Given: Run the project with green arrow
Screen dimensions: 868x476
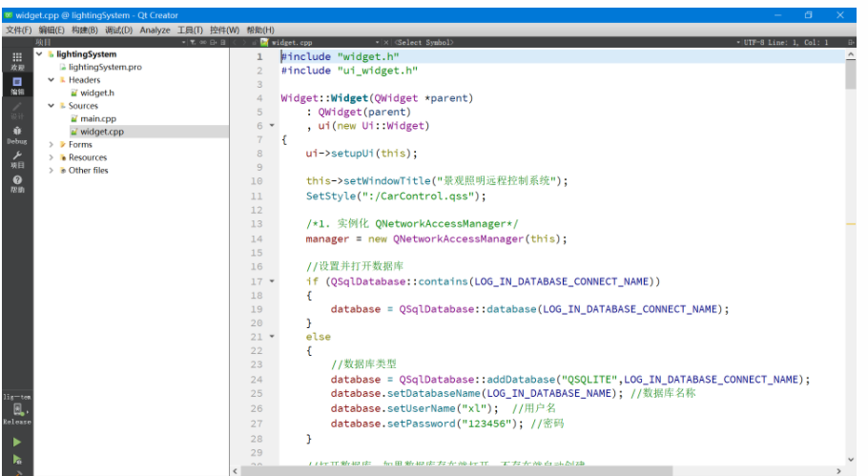Looking at the screenshot, I should click(x=17, y=443).
